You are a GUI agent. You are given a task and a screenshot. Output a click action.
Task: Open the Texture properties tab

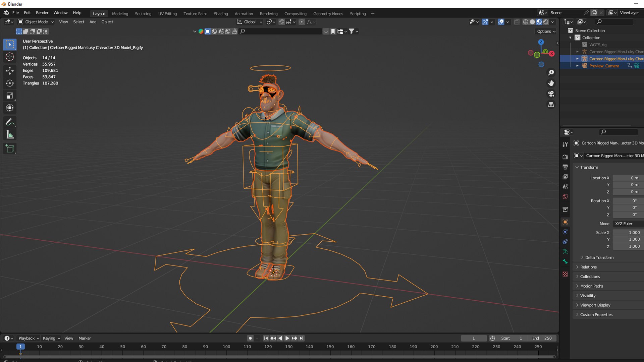(x=565, y=274)
